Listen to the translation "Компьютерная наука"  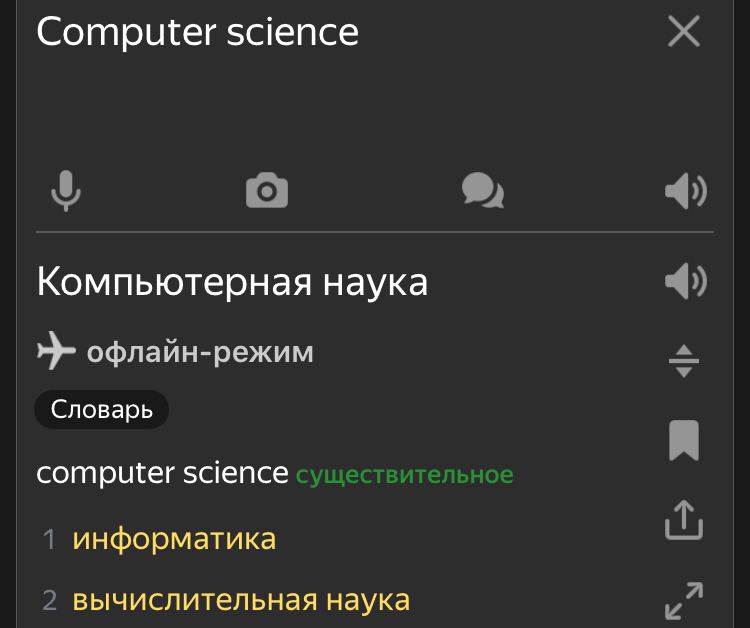[685, 282]
